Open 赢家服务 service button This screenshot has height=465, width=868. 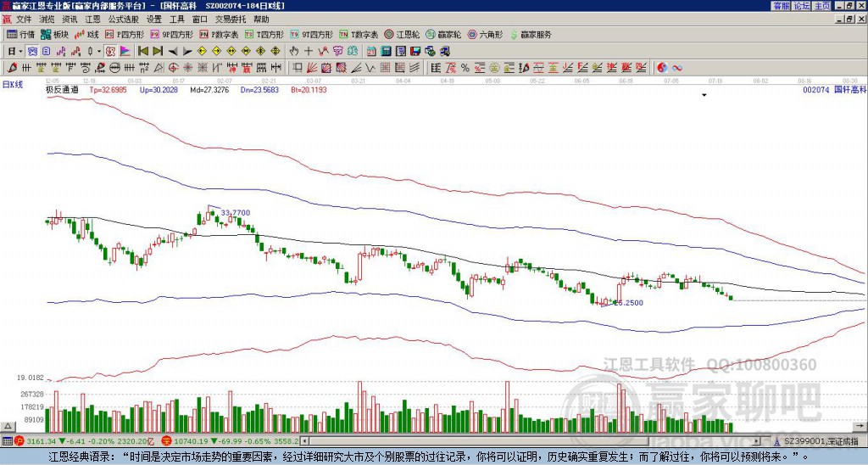531,34
